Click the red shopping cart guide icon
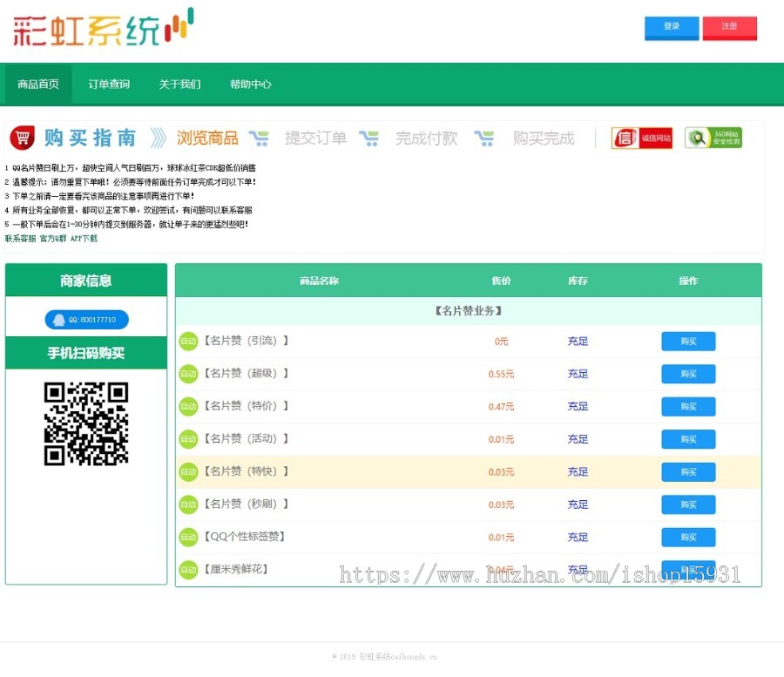784x677 pixels. coord(22,138)
